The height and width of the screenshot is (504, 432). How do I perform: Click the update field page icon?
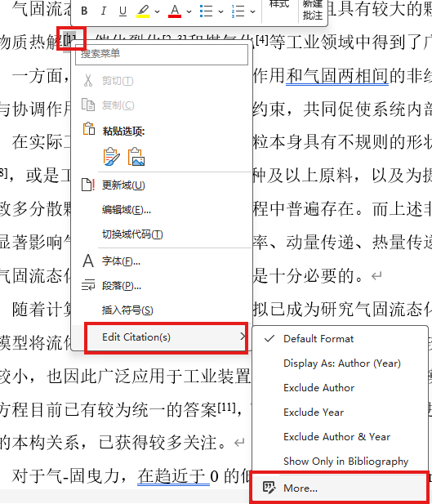point(88,185)
